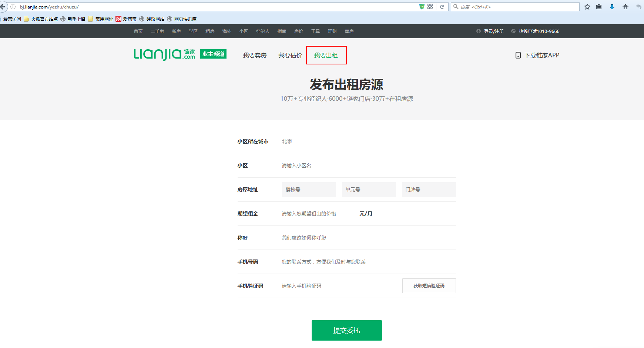Open the downloads arrow icon
The height and width of the screenshot is (348, 644).
coord(612,7)
